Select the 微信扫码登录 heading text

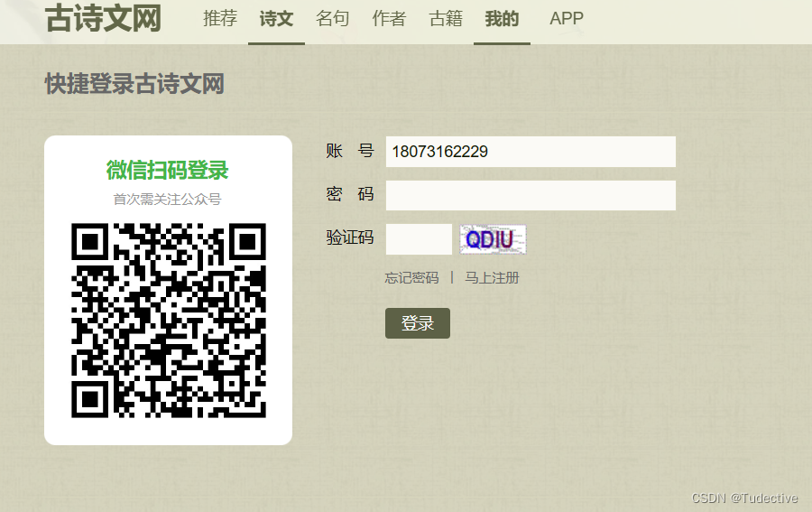[168, 170]
